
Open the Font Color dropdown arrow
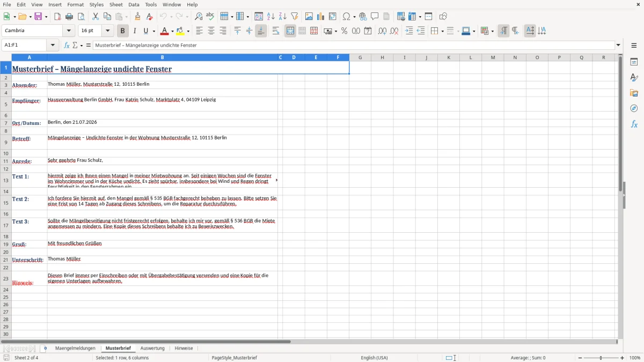pos(172,31)
